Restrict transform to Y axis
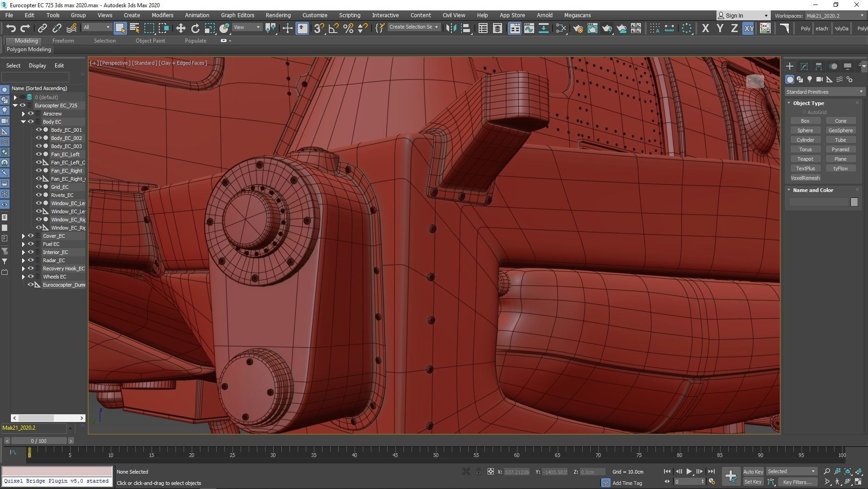Viewport: 868px width, 489px height. click(720, 29)
